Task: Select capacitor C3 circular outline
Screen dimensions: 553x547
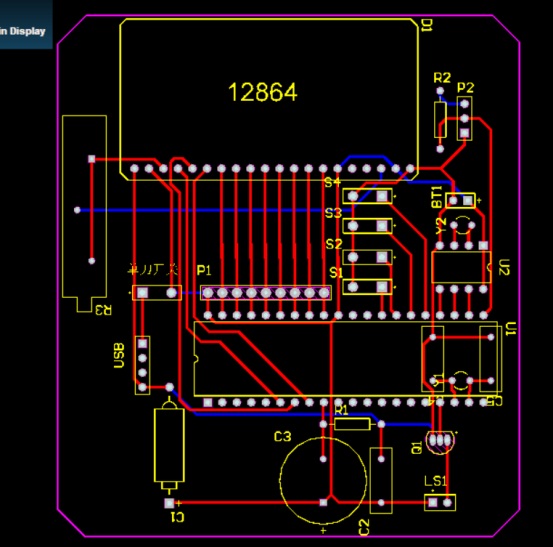Action: coord(323,480)
